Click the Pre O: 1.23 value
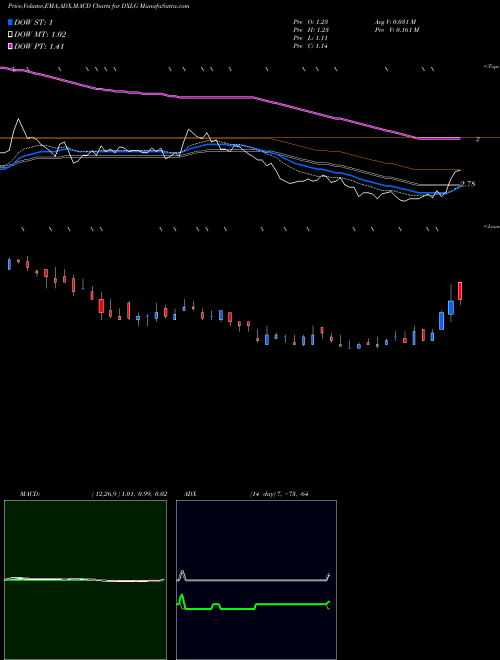 [x=311, y=22]
